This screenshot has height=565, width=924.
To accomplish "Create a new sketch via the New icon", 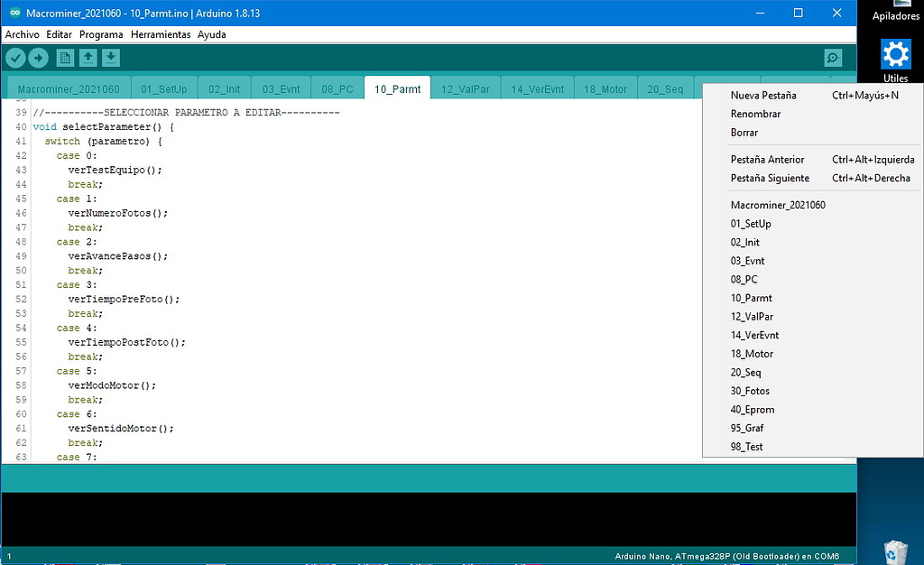I will tap(64, 57).
